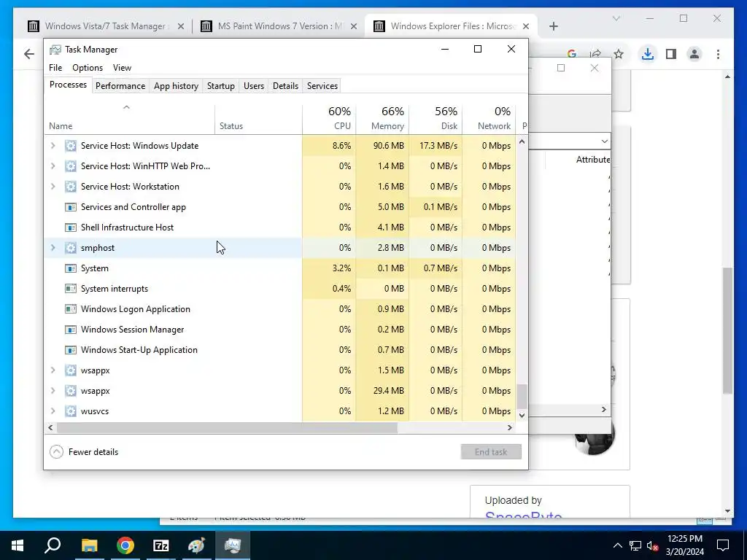Open the Paint app from the taskbar
This screenshot has width=747, height=560.
pos(197,545)
